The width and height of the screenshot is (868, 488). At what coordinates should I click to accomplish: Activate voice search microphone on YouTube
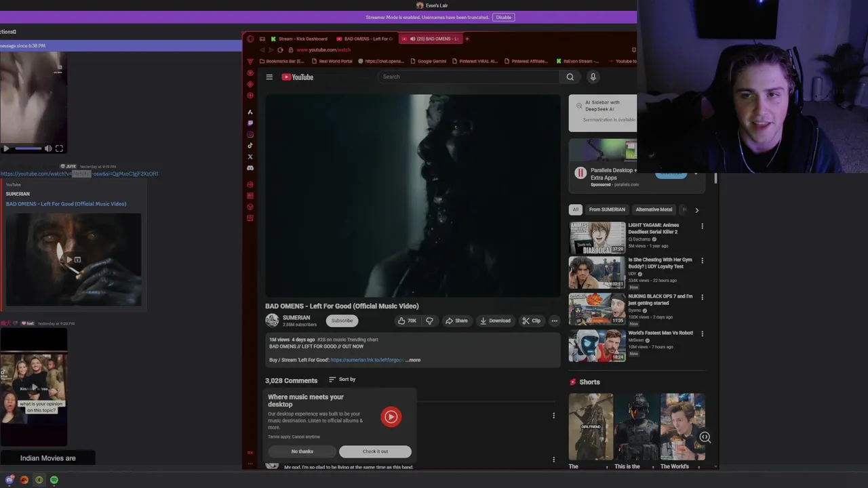pos(593,77)
